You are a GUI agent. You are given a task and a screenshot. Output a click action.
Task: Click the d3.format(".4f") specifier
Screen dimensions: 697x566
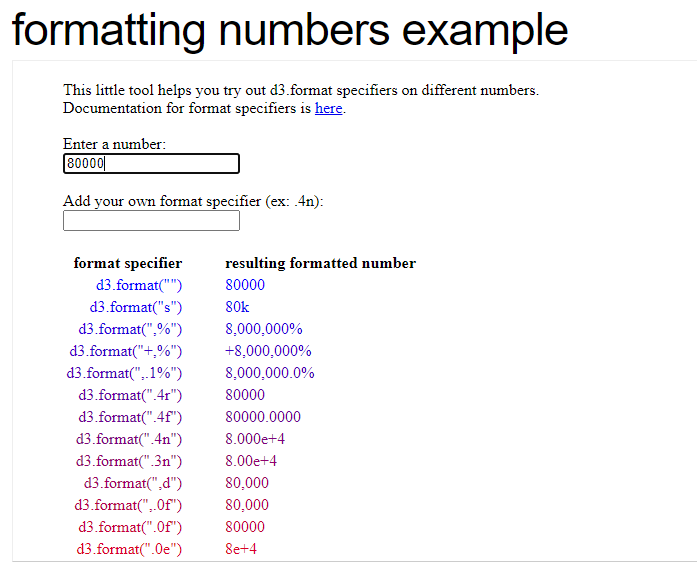130,417
